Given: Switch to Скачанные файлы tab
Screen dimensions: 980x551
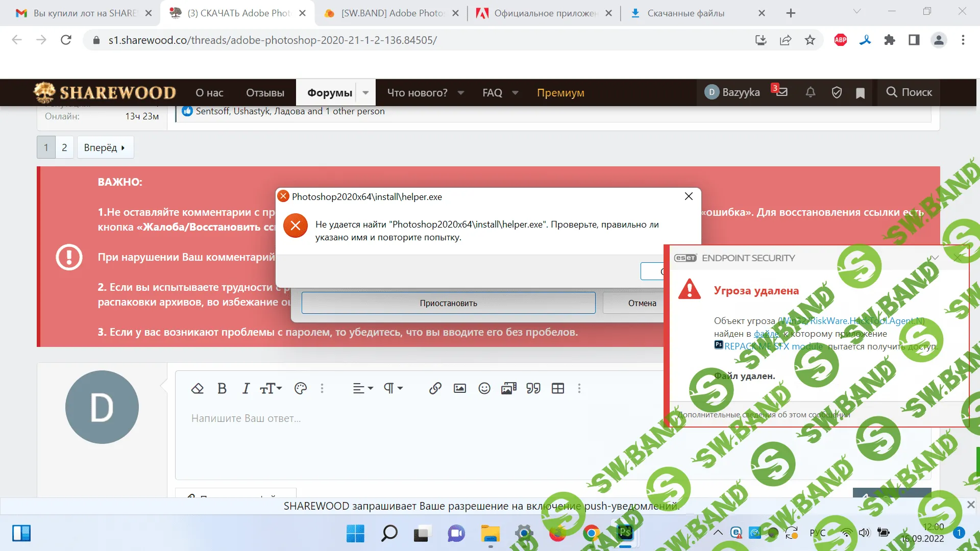Looking at the screenshot, I should [x=685, y=13].
